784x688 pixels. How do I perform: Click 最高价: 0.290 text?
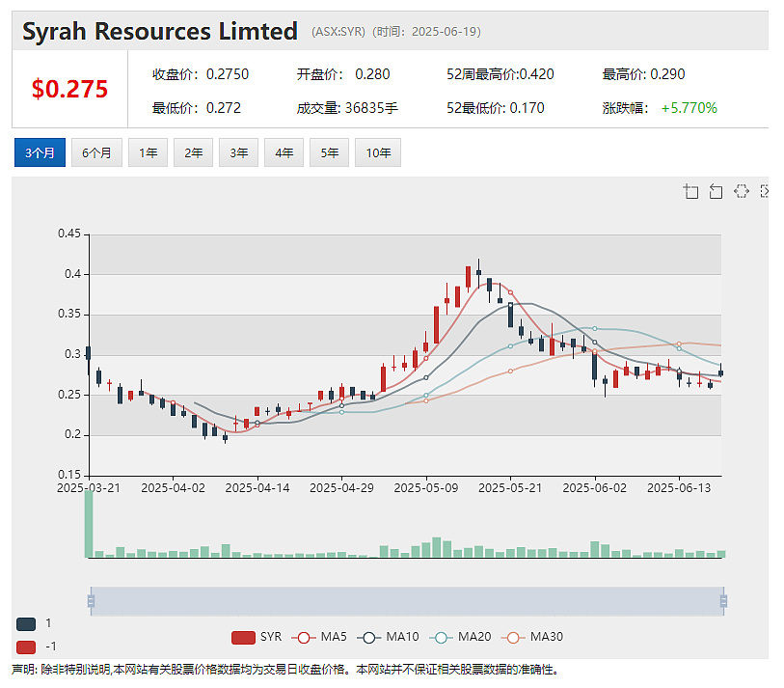643,74
